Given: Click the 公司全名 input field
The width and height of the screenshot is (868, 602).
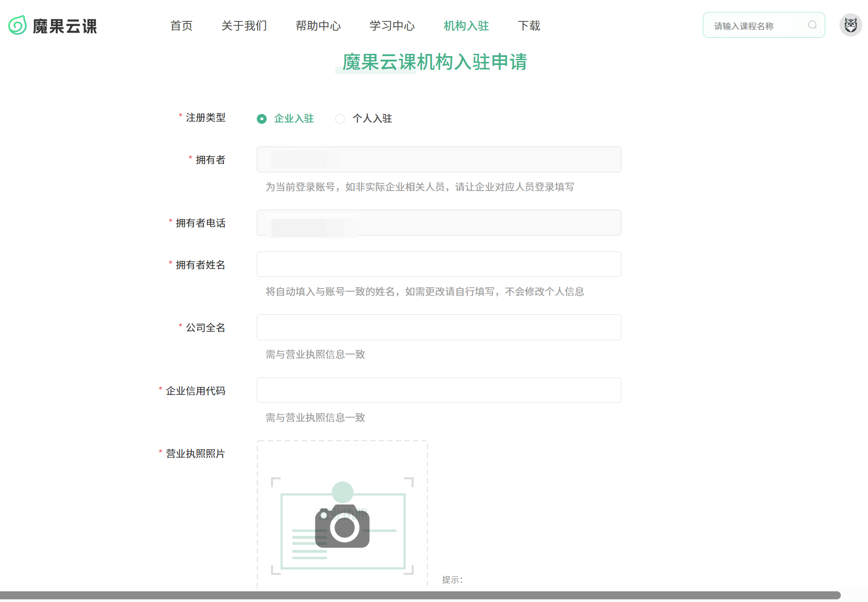Looking at the screenshot, I should point(439,327).
